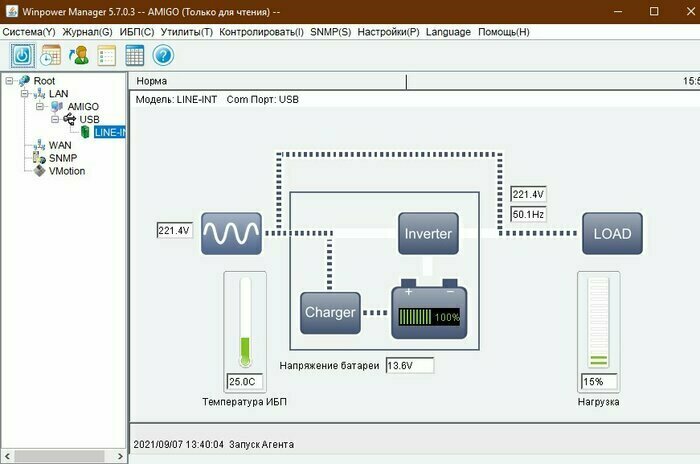Select the SNMP tree item
This screenshot has height=464, width=700.
click(x=62, y=158)
